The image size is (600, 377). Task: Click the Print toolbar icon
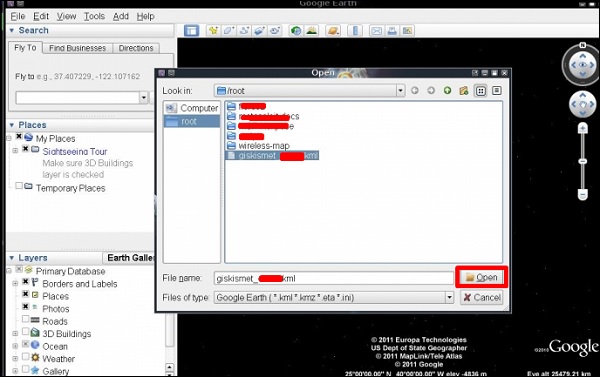pos(392,31)
